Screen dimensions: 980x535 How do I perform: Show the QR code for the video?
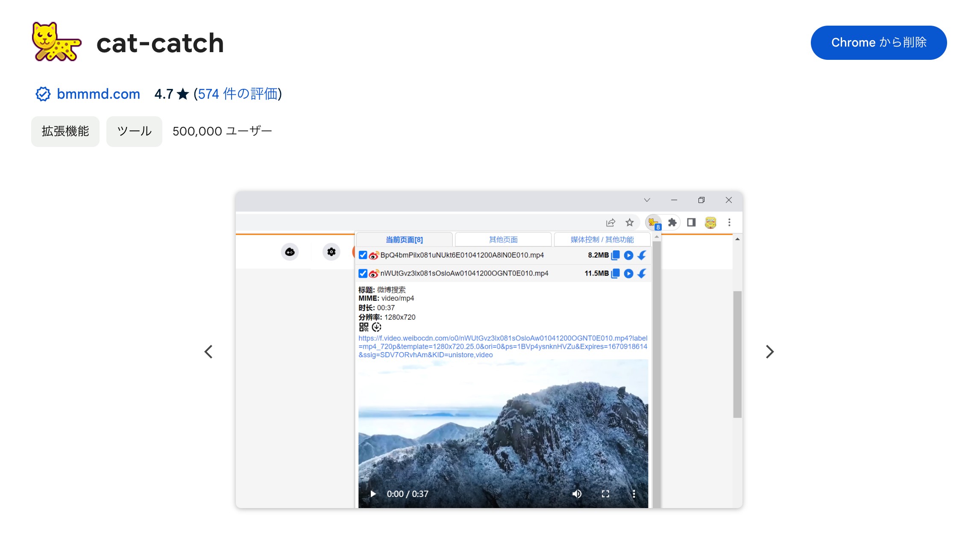[364, 327]
